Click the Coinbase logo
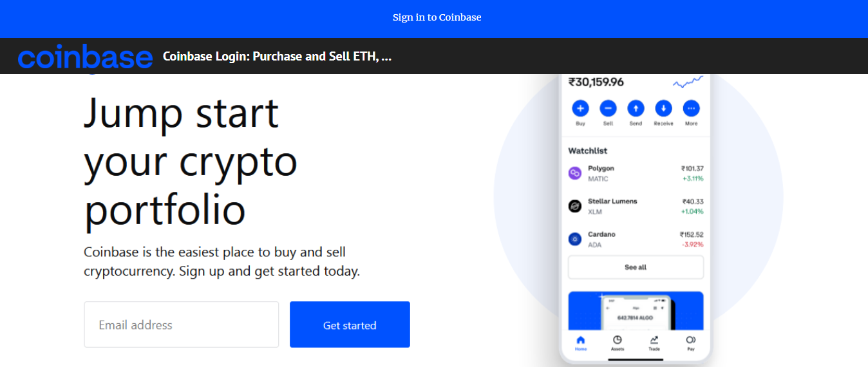This screenshot has width=868, height=367. tap(85, 57)
